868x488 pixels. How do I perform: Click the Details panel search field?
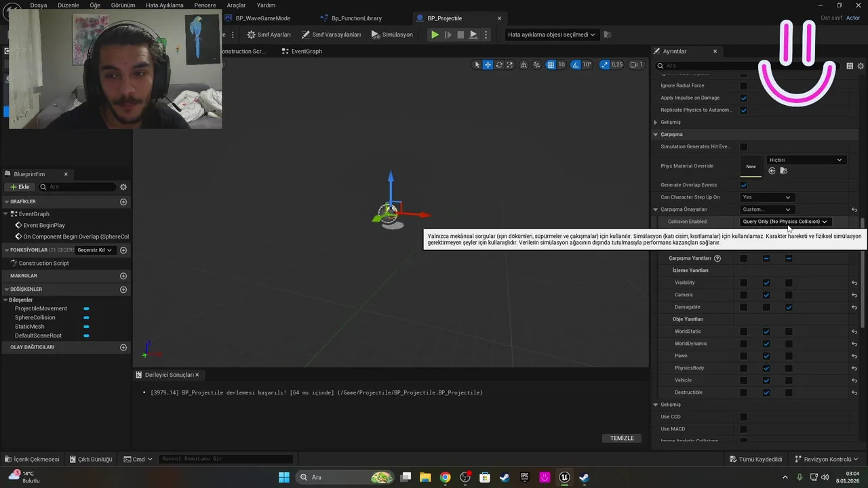(748, 66)
